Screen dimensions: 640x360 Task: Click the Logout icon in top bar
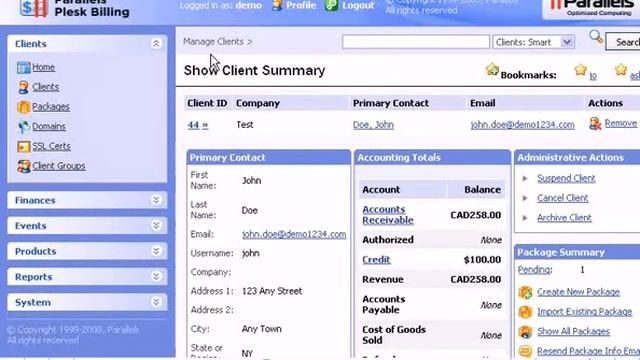(331, 5)
